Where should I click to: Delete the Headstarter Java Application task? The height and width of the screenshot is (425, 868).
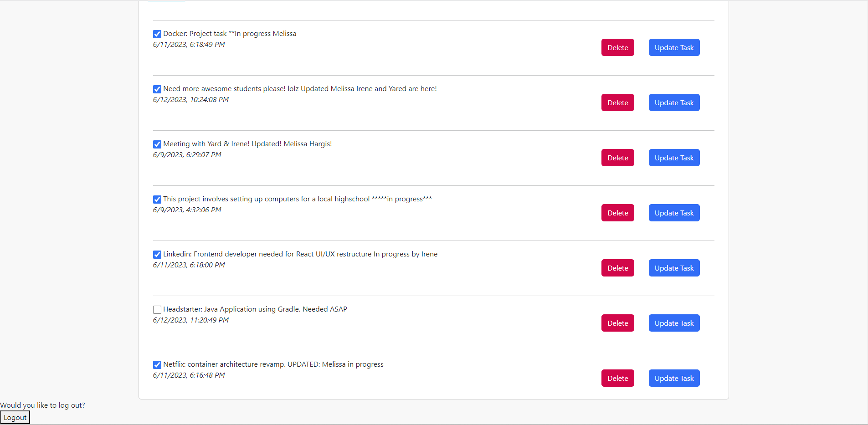(x=617, y=323)
